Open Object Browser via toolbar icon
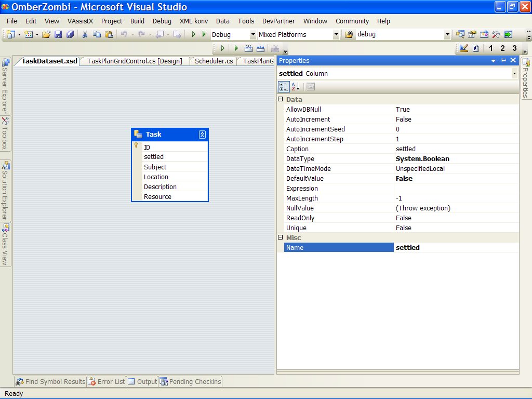 [484, 34]
